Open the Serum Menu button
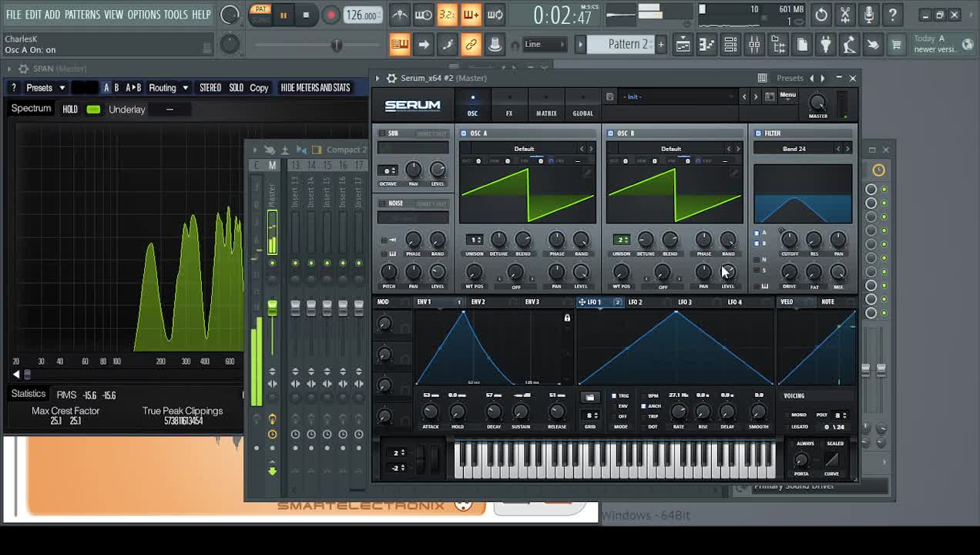Screen dimensions: 980x555 click(787, 96)
